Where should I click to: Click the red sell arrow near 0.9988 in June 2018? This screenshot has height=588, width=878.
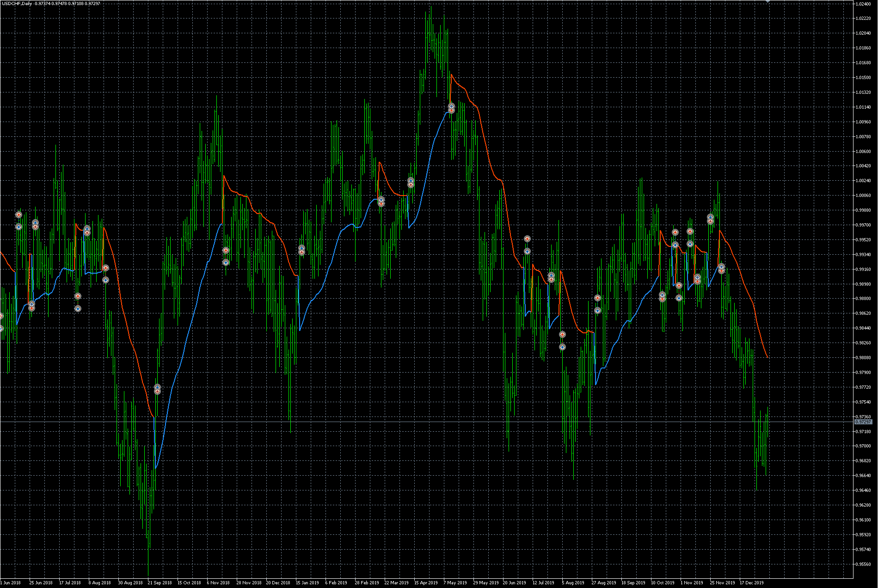18,215
